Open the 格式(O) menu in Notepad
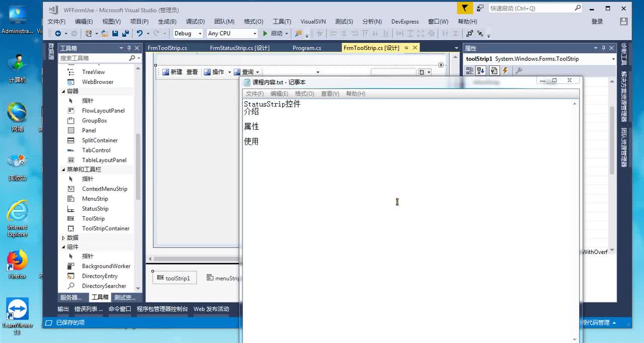Screen dimensions: 644x343 pos(304,94)
